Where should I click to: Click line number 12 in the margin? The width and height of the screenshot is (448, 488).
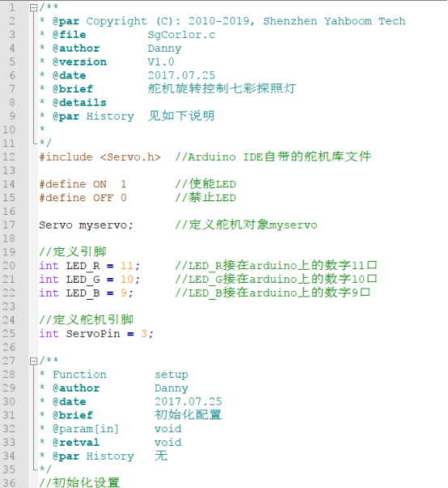tap(9, 157)
